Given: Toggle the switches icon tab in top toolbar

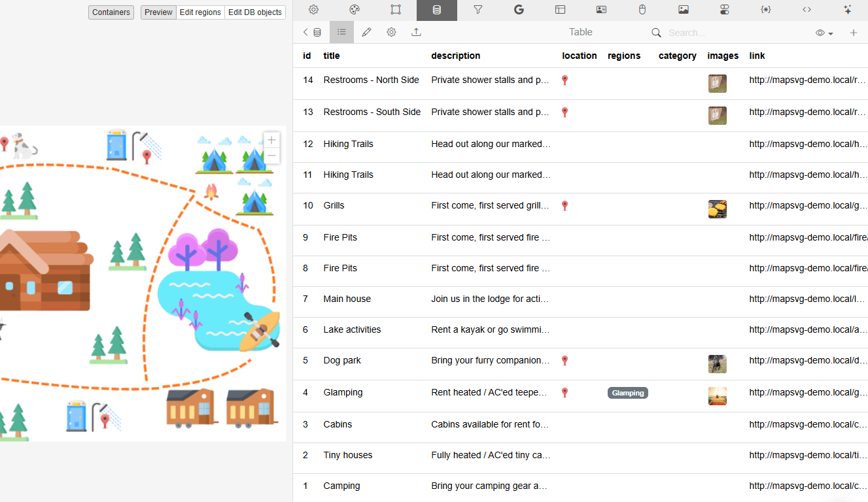Looking at the screenshot, I should [x=724, y=10].
